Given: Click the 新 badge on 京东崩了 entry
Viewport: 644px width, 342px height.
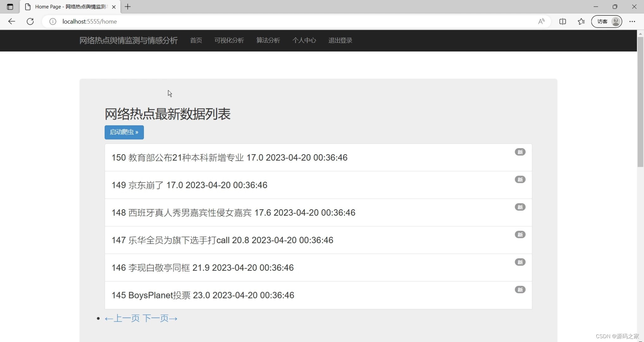Looking at the screenshot, I should [x=520, y=179].
